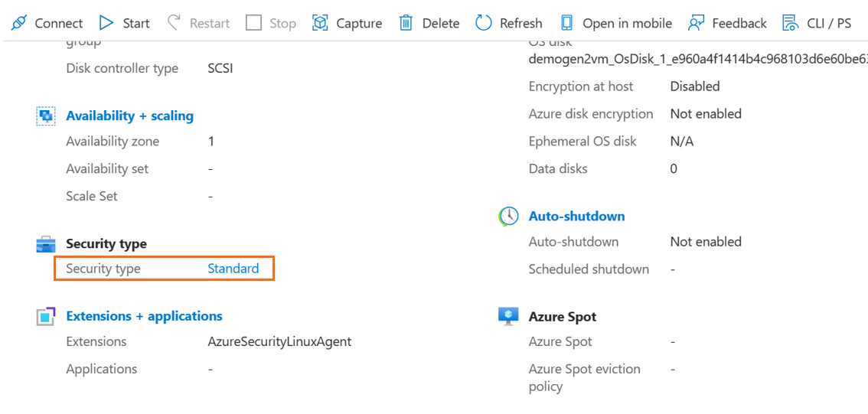The image size is (868, 414).
Task: Click the Start play icon
Action: pyautogui.click(x=106, y=23)
